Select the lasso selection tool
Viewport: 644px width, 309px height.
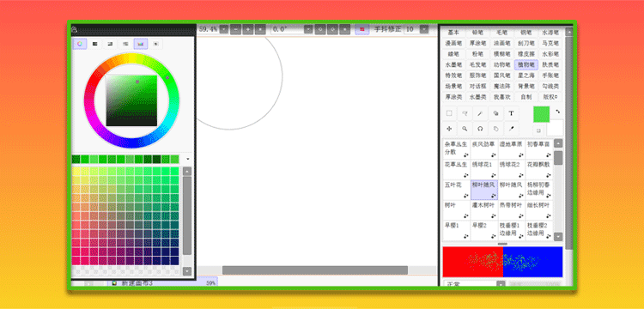[x=465, y=113]
